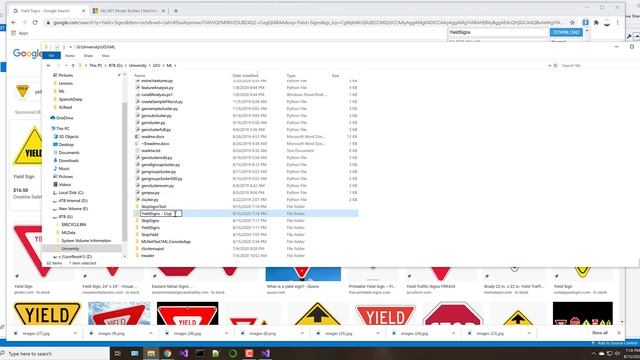Open the Share ribbon tab

88,56
